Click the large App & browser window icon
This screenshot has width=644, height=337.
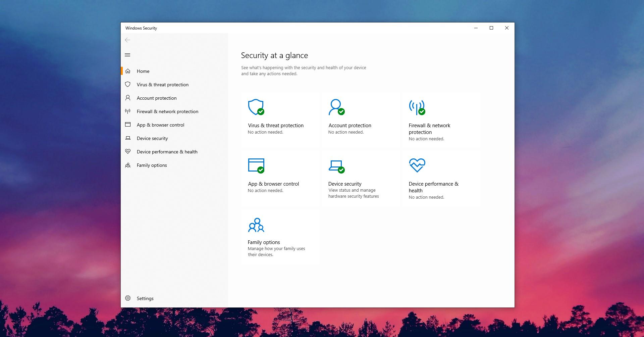(256, 166)
